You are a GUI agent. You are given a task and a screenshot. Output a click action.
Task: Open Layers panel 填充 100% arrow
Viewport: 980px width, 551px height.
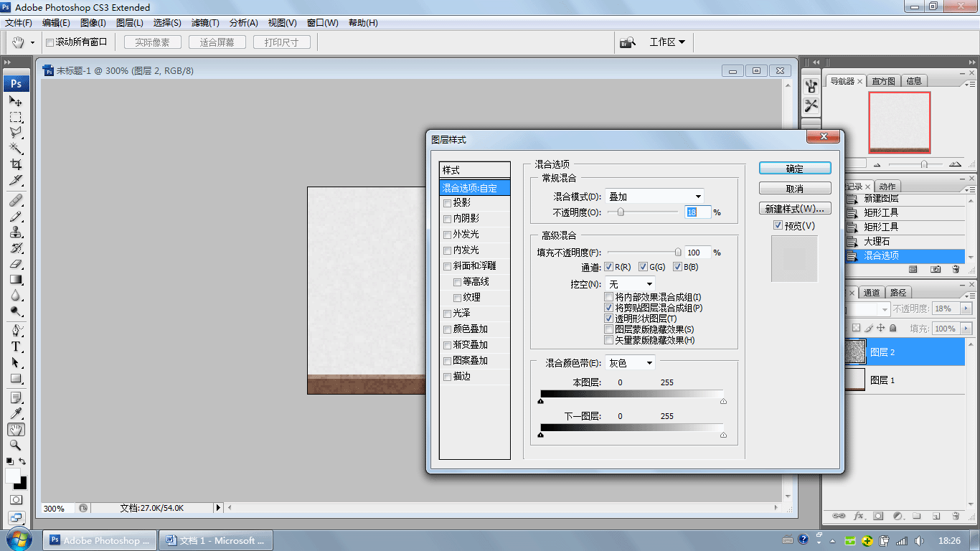(967, 328)
